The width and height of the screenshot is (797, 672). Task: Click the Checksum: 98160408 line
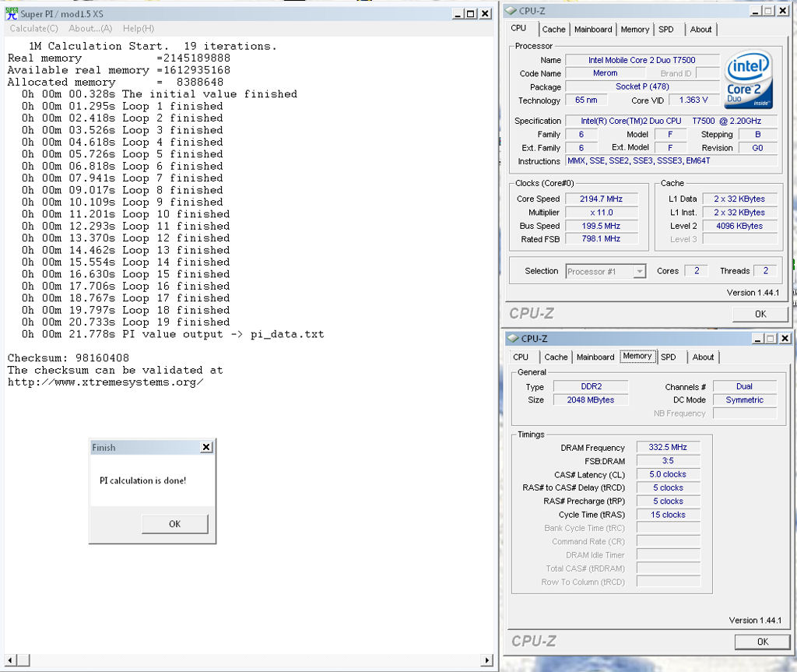coord(68,358)
